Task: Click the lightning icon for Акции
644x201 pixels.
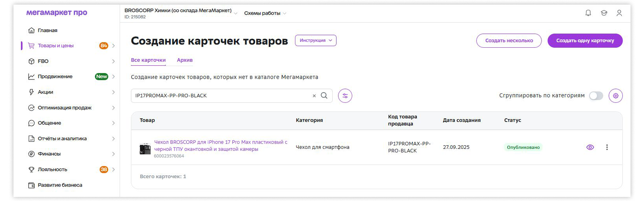Action: (x=31, y=92)
